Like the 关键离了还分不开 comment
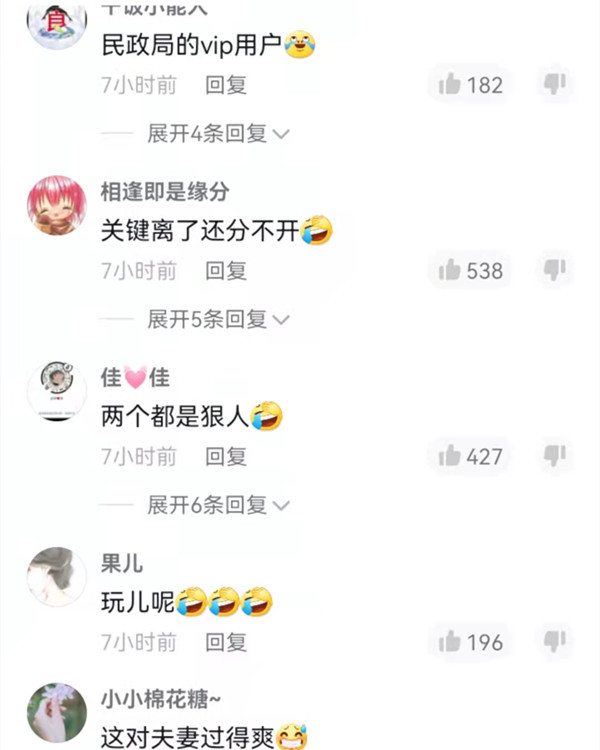 [x=470, y=271]
